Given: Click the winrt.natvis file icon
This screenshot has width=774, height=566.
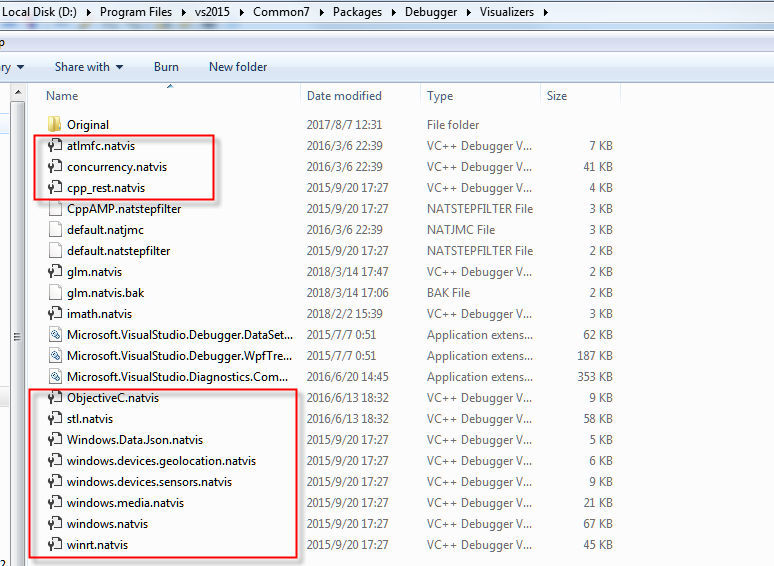Looking at the screenshot, I should 55,545.
